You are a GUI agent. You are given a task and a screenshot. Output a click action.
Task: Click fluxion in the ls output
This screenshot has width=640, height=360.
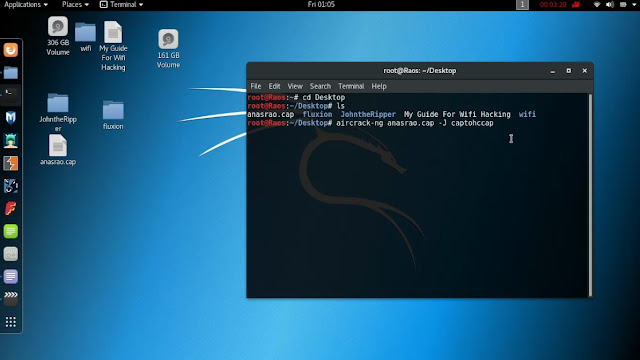tap(317, 114)
